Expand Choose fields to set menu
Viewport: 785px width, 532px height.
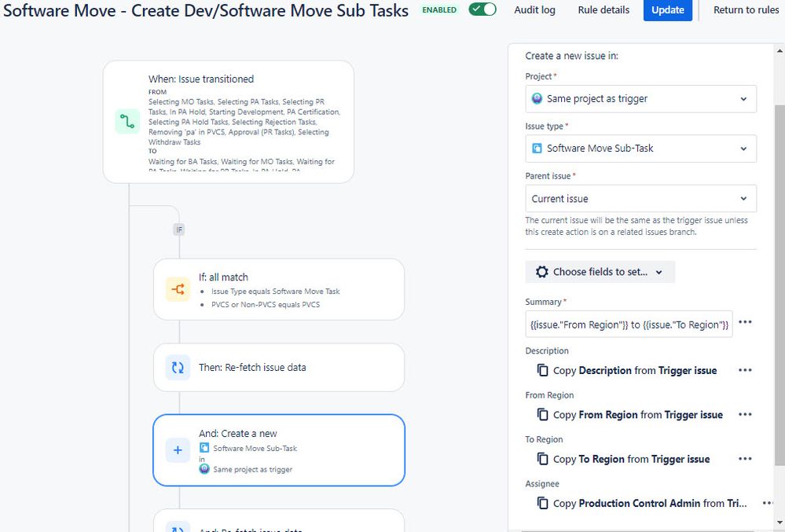tap(600, 272)
